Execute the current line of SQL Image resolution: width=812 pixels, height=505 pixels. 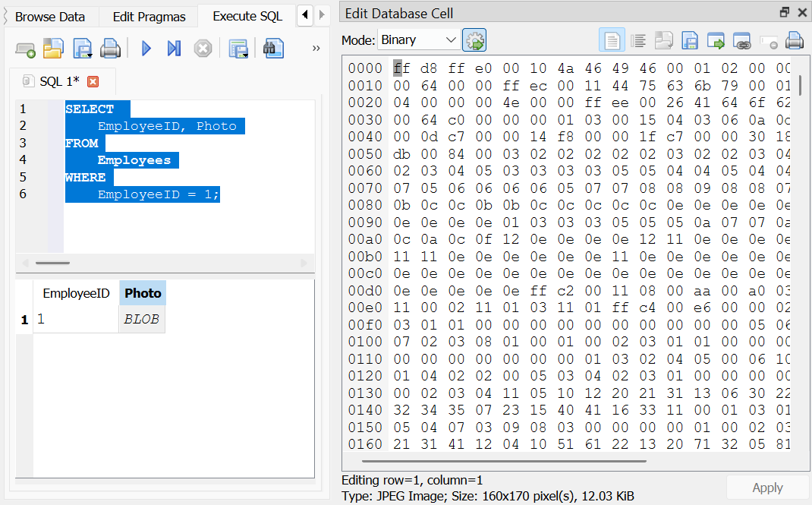[174, 49]
